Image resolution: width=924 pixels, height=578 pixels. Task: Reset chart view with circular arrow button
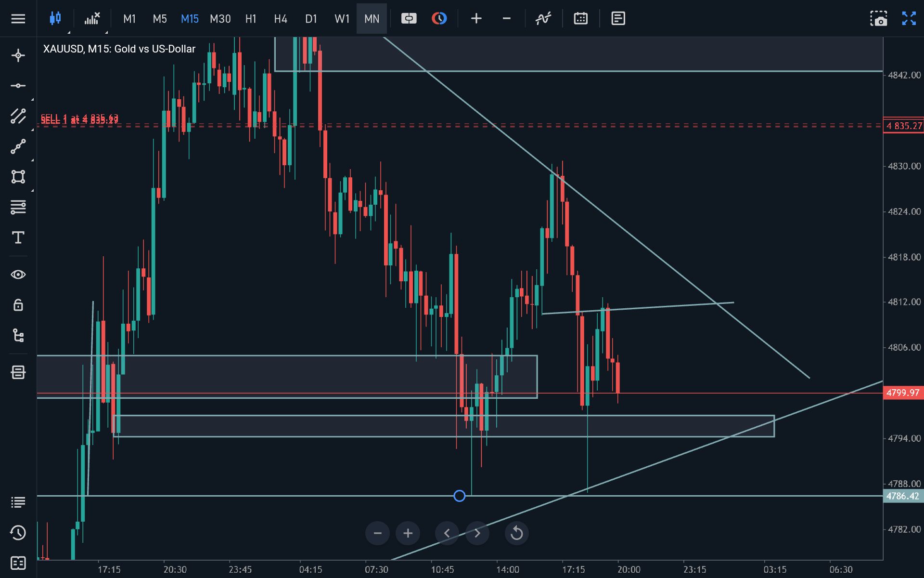(516, 533)
